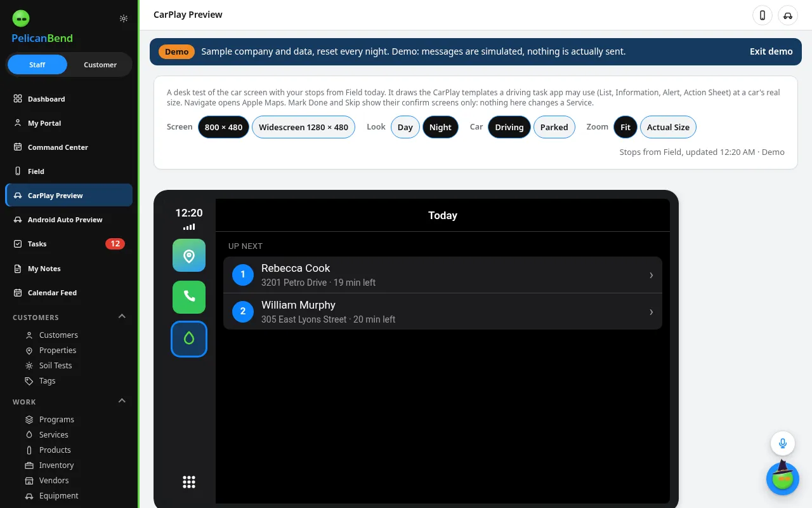The image size is (812, 508).
Task: Set the look to Day
Action: tap(405, 127)
